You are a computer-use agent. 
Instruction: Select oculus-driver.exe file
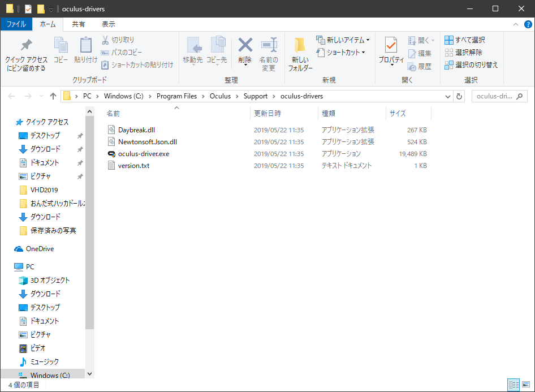point(143,154)
